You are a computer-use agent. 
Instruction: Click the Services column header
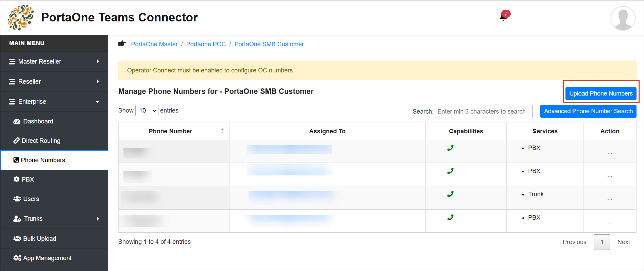[545, 131]
